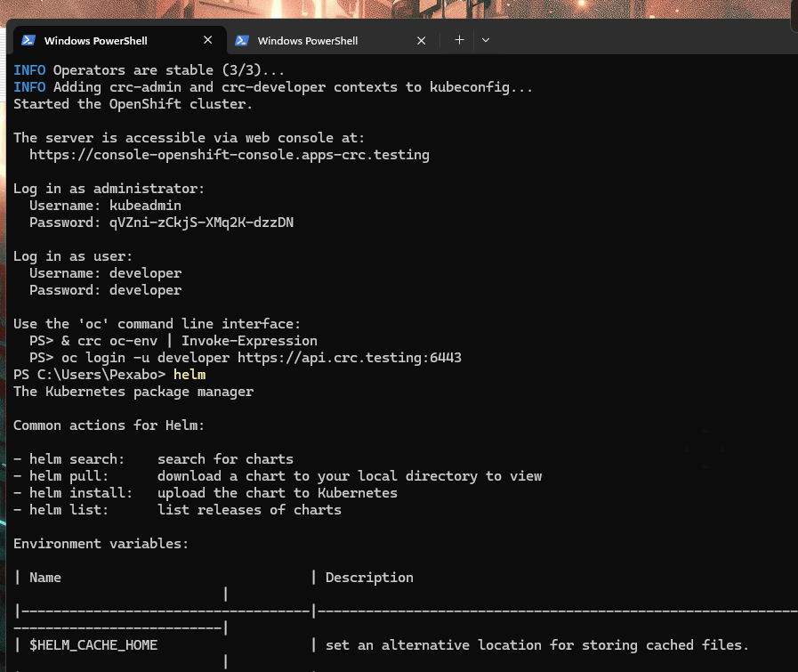Click the 'Adding crc-admin and crc-developer contexts' line
Viewport: 798px width, 672px height.
(x=273, y=87)
